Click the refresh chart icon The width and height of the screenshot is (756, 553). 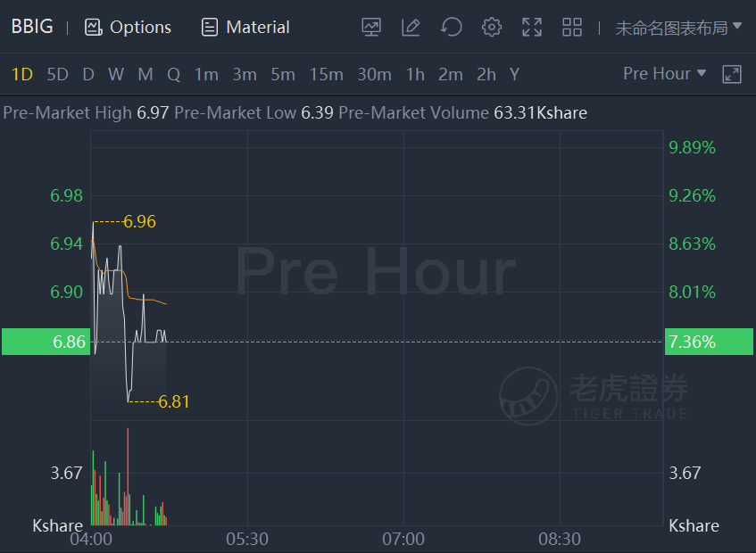[452, 27]
